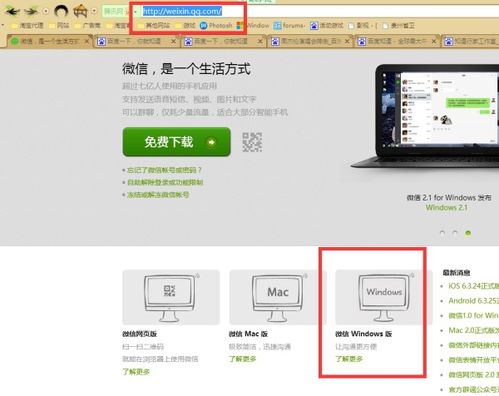Open the 微信网页版 2.0 news item
Image resolution: width=499 pixels, height=396 pixels.
[473, 375]
